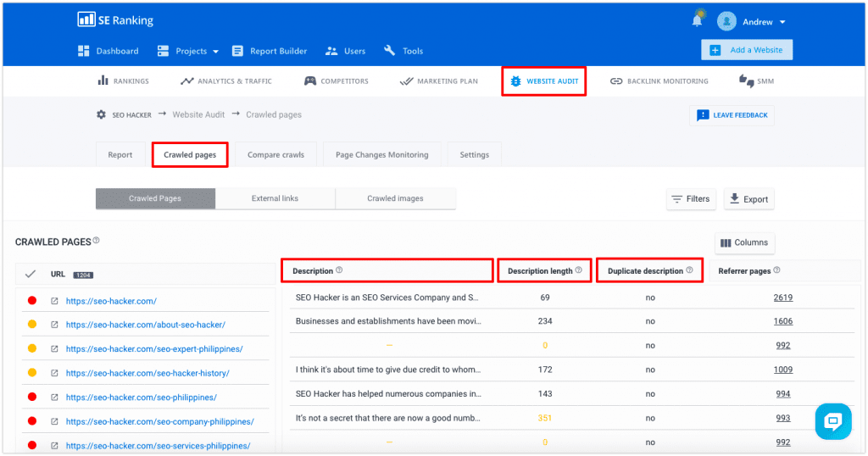This screenshot has height=456, width=868.
Task: Open external link icon for seo-services-philippines row
Action: (x=54, y=446)
